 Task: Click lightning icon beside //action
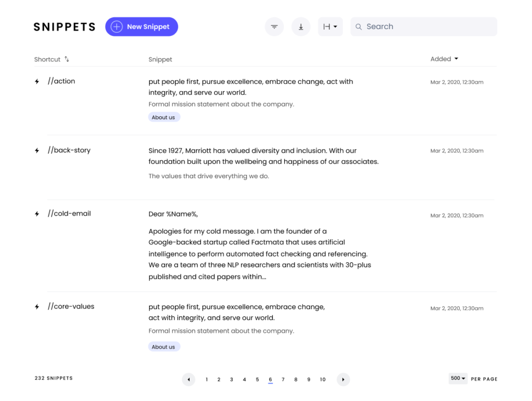[x=37, y=82]
